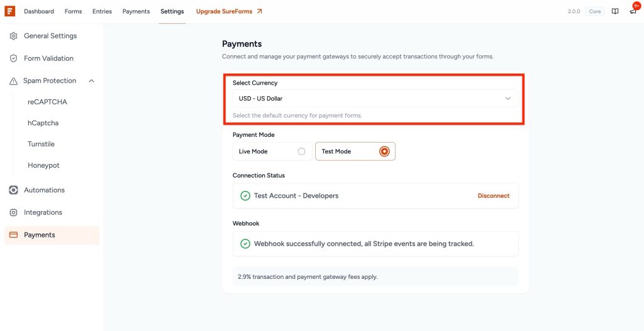The width and height of the screenshot is (644, 331).
Task: Click the Automations sidebar icon
Action: pos(14,190)
